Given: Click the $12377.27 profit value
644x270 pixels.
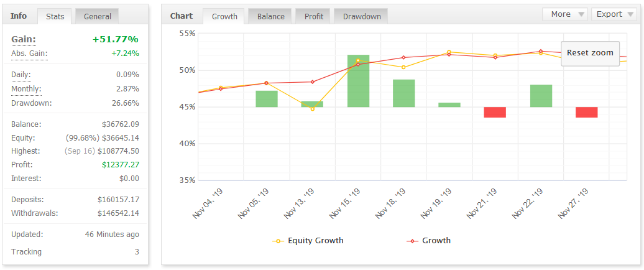Looking at the screenshot, I should coord(121,165).
